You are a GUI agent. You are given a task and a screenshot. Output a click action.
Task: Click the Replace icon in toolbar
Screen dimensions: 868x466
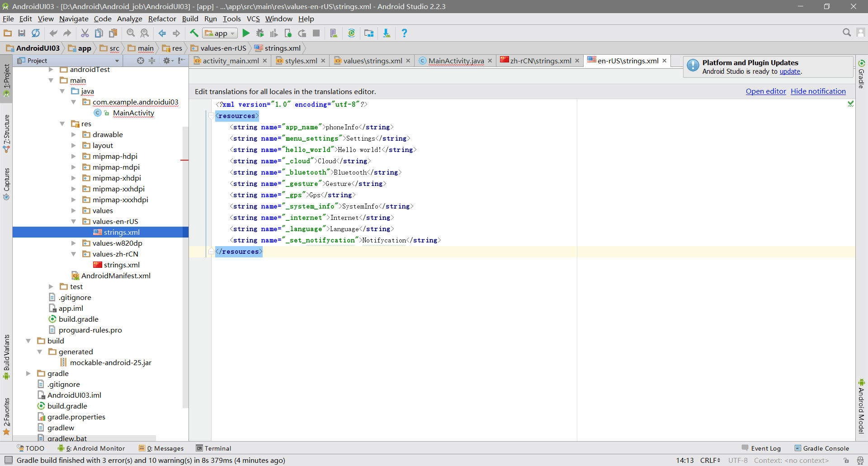[x=145, y=33]
